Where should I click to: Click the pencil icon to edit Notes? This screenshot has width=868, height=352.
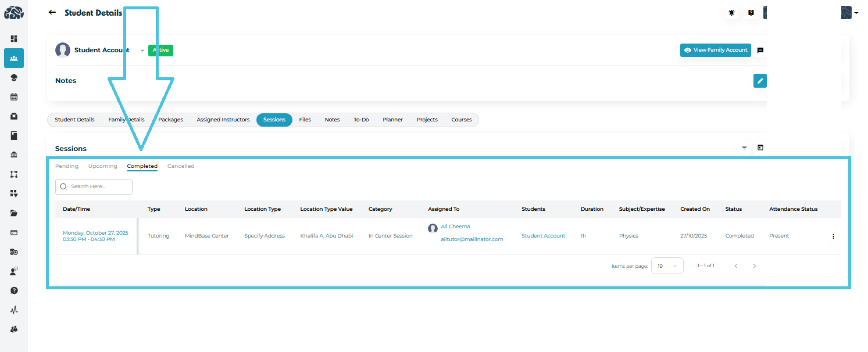[759, 81]
